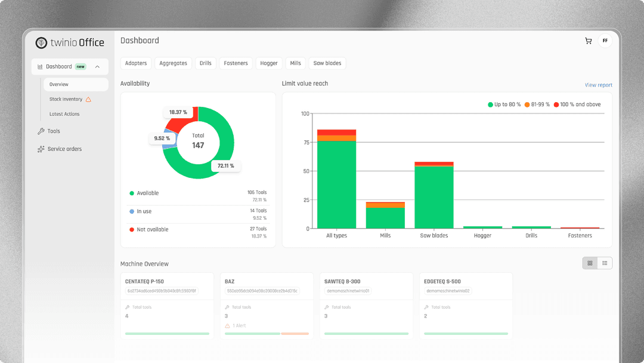Click the Dashboard chart icon in sidebar
The height and width of the screenshot is (363, 644).
point(40,67)
